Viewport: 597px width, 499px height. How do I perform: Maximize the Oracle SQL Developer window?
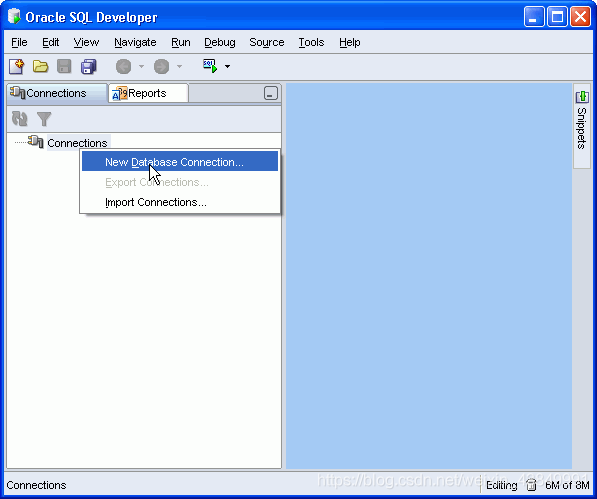557,17
